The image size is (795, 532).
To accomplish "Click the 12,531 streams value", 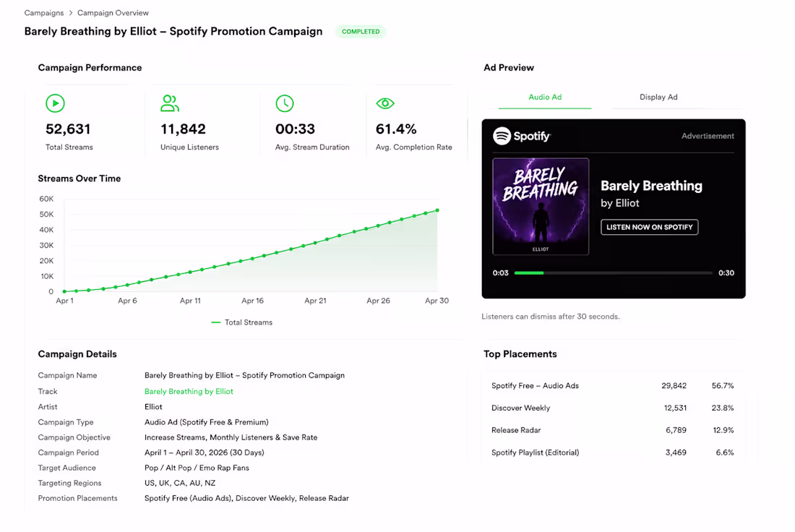I will [675, 408].
